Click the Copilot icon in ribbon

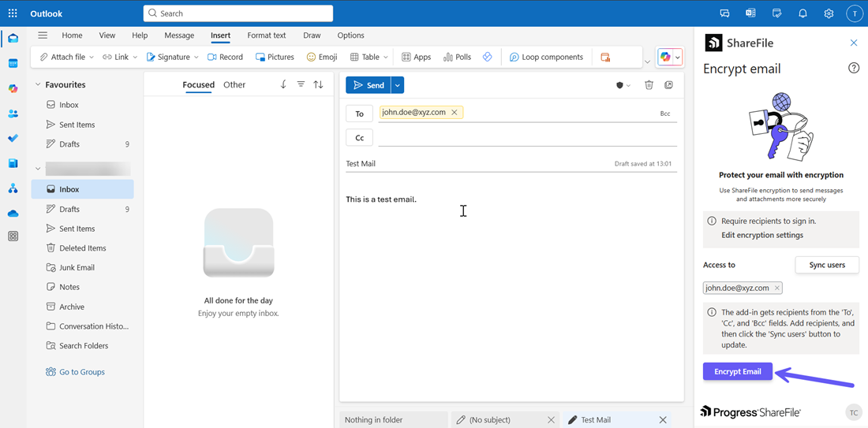666,58
